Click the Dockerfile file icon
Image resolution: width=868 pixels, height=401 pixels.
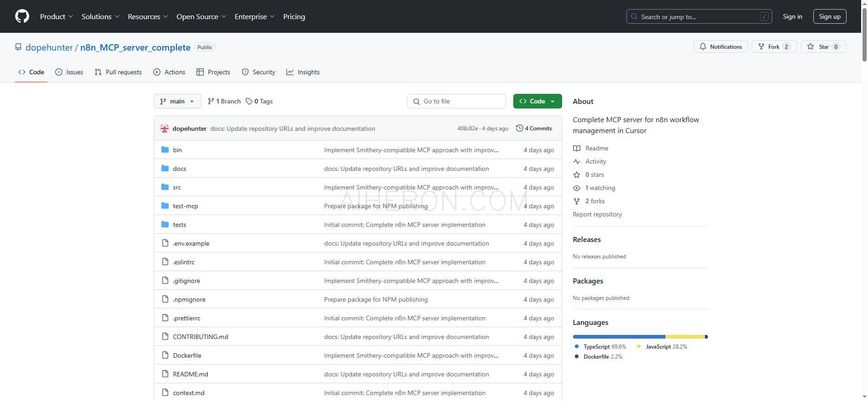(165, 355)
